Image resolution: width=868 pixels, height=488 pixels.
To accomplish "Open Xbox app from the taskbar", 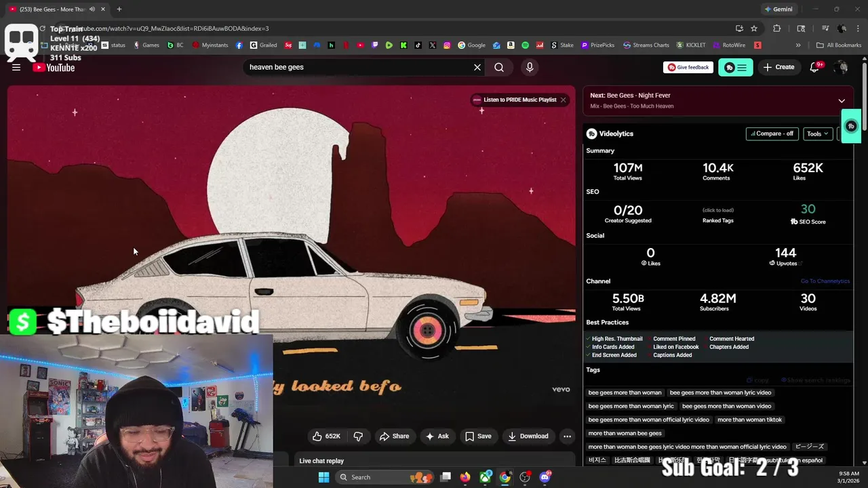I will 486,477.
